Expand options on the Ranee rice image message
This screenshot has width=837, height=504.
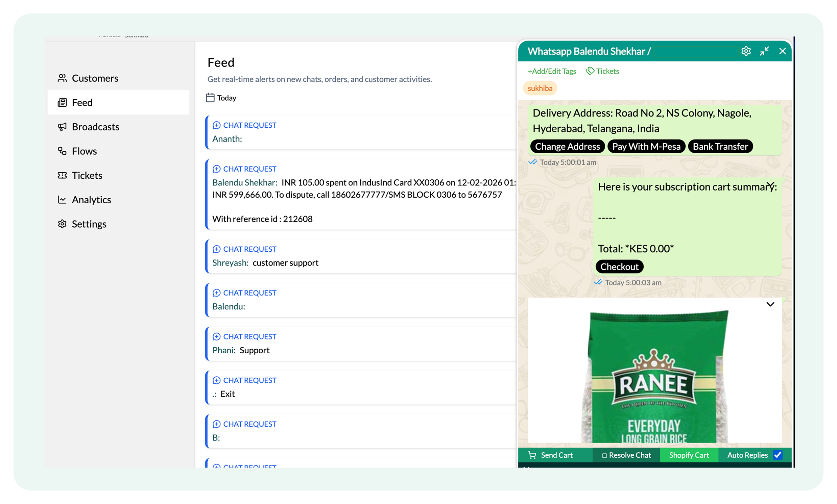(x=770, y=304)
